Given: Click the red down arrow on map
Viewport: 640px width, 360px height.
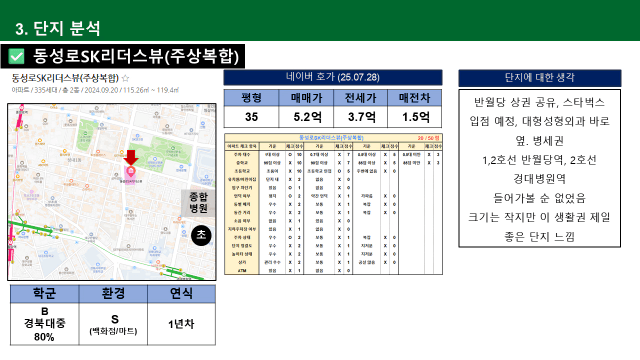Looking at the screenshot, I should point(131,158).
